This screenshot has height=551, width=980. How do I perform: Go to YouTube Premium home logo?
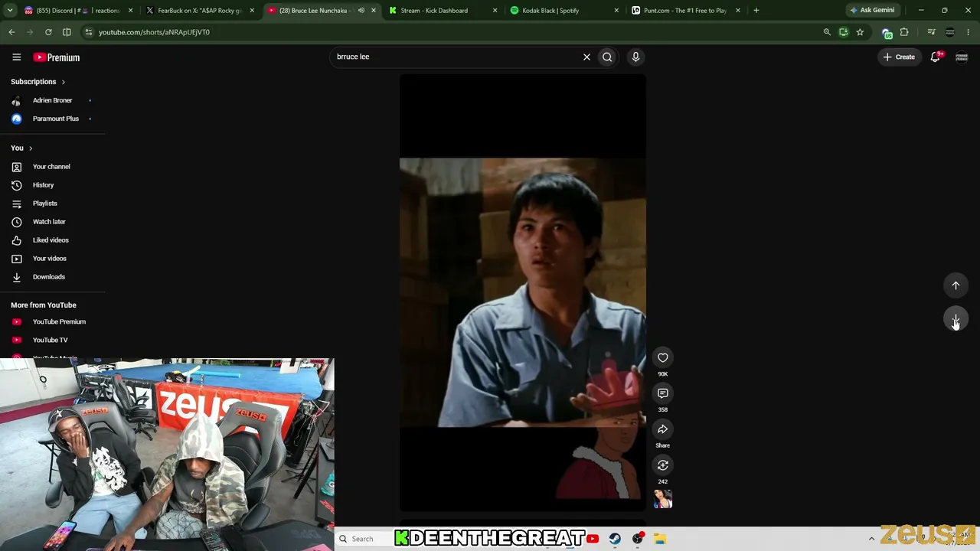(56, 57)
